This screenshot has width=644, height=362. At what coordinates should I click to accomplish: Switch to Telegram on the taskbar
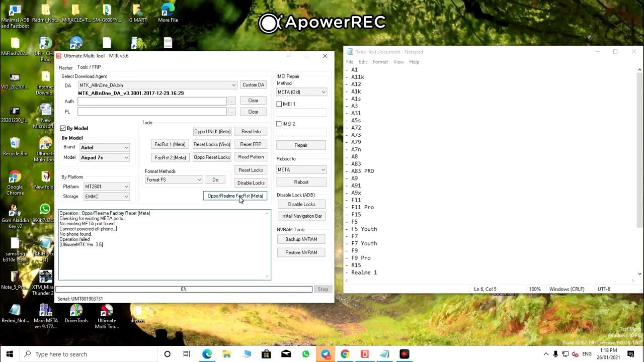pyautogui.click(x=326, y=354)
